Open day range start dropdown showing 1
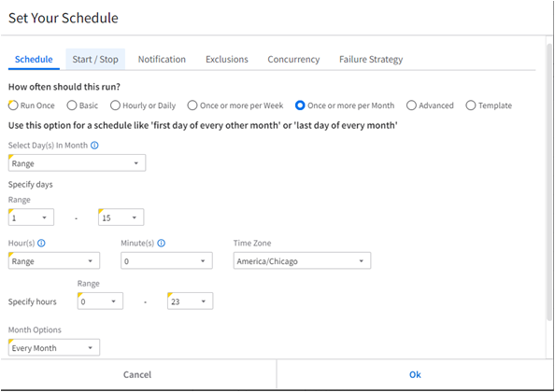The image size is (555, 392). (31, 217)
